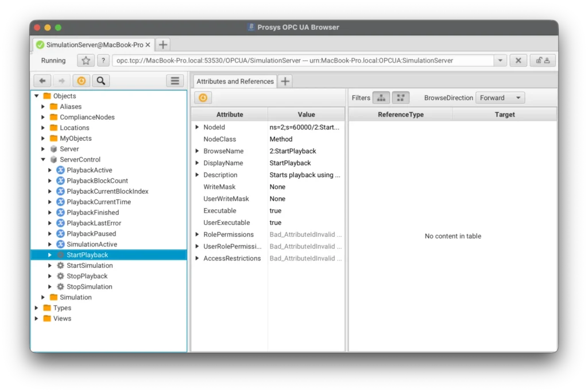Collapse the ServerControl node
Image resolution: width=588 pixels, height=392 pixels.
[x=43, y=160]
